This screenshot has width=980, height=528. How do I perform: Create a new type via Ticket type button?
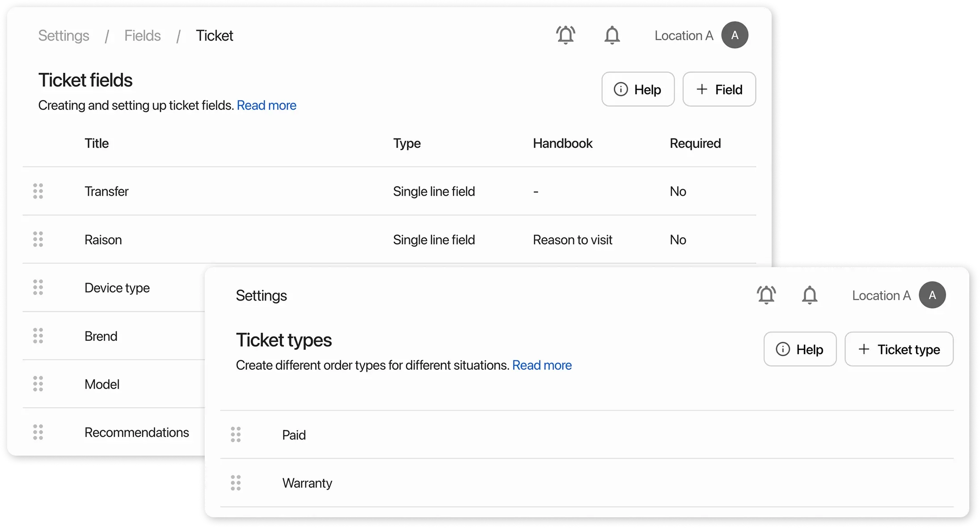coord(899,349)
